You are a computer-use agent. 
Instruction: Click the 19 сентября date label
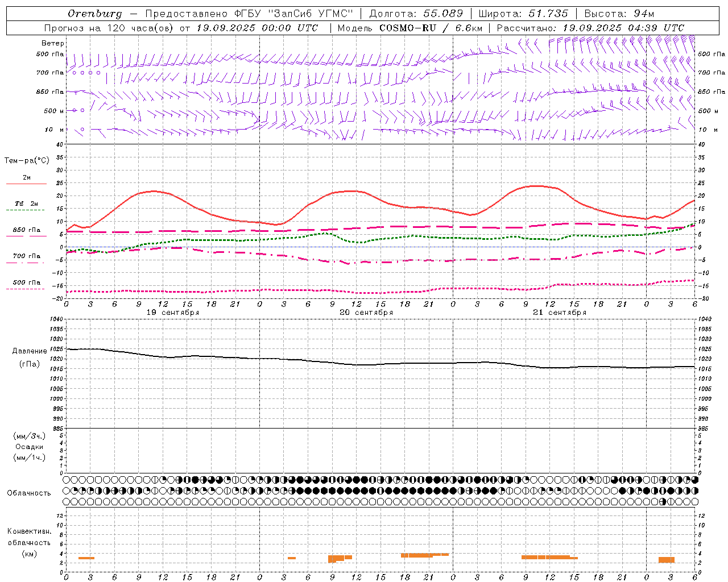coord(173,313)
